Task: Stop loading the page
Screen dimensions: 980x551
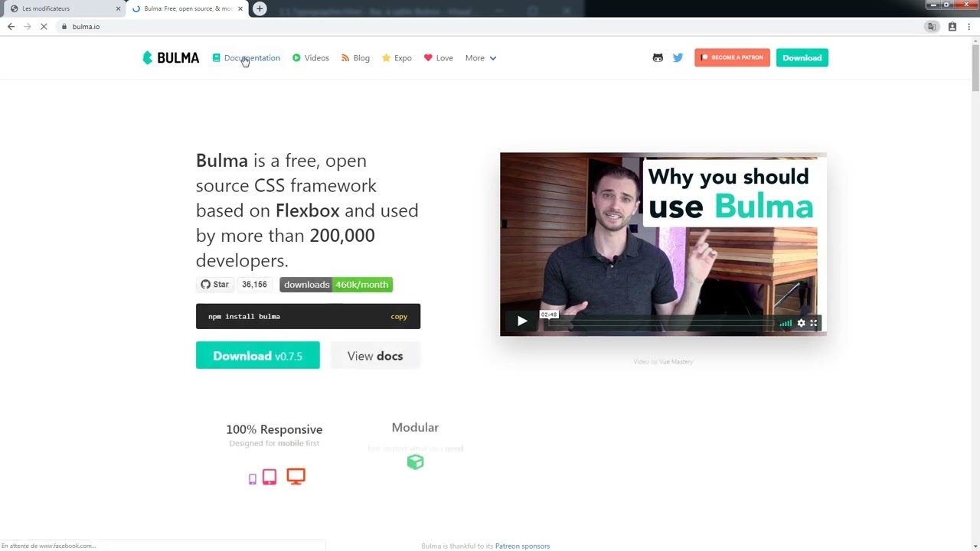Action: coord(44,27)
